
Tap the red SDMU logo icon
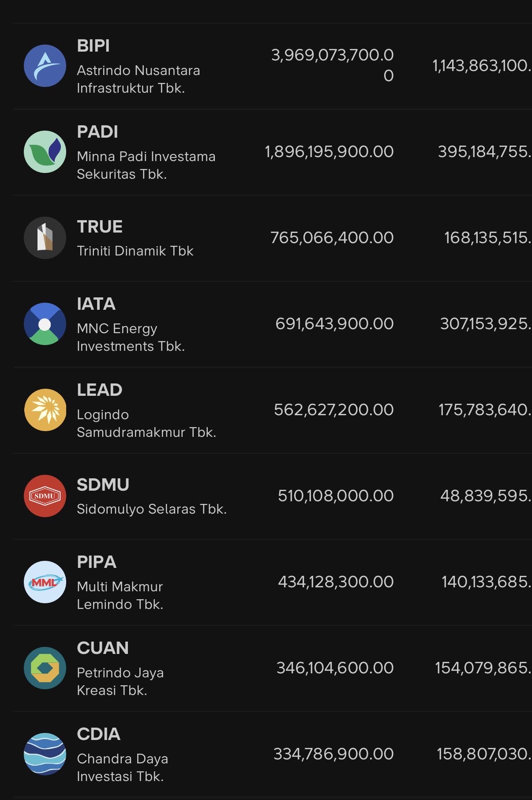(45, 496)
